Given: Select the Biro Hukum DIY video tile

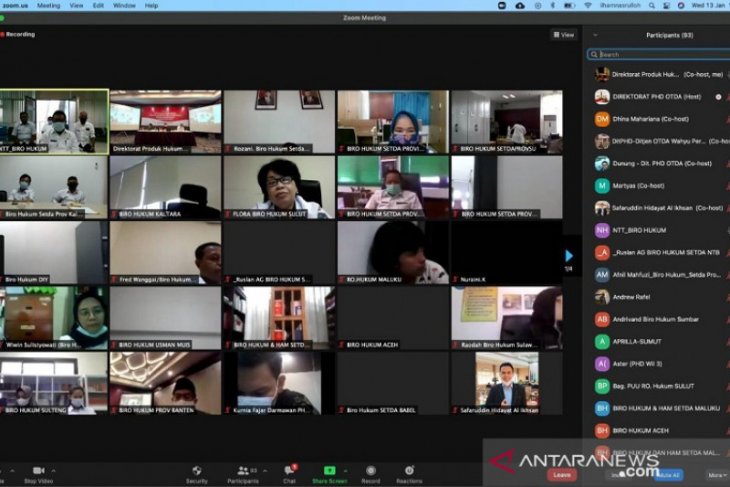Looking at the screenshot, I should click(x=54, y=253).
